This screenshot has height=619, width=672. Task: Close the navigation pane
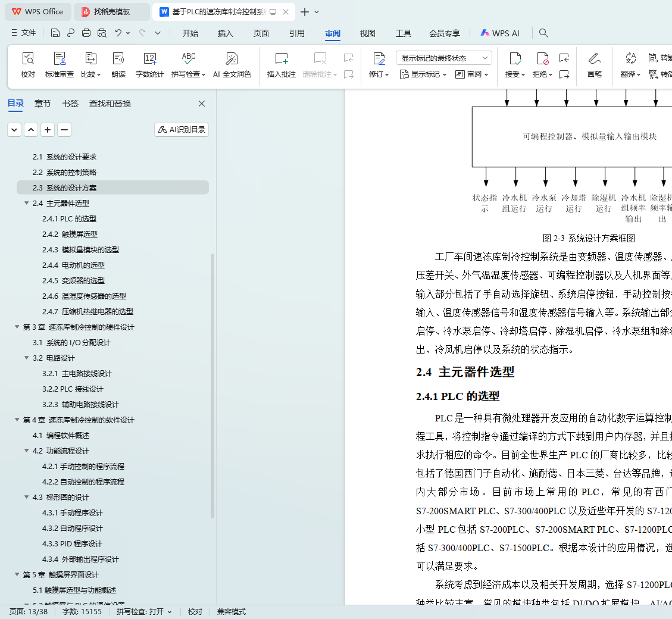tap(202, 104)
